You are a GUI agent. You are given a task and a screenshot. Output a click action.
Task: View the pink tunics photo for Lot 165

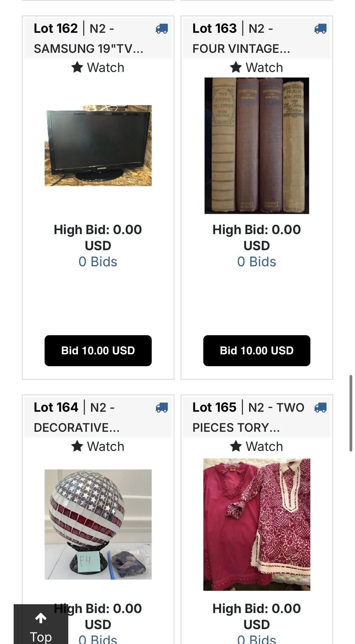point(257,524)
